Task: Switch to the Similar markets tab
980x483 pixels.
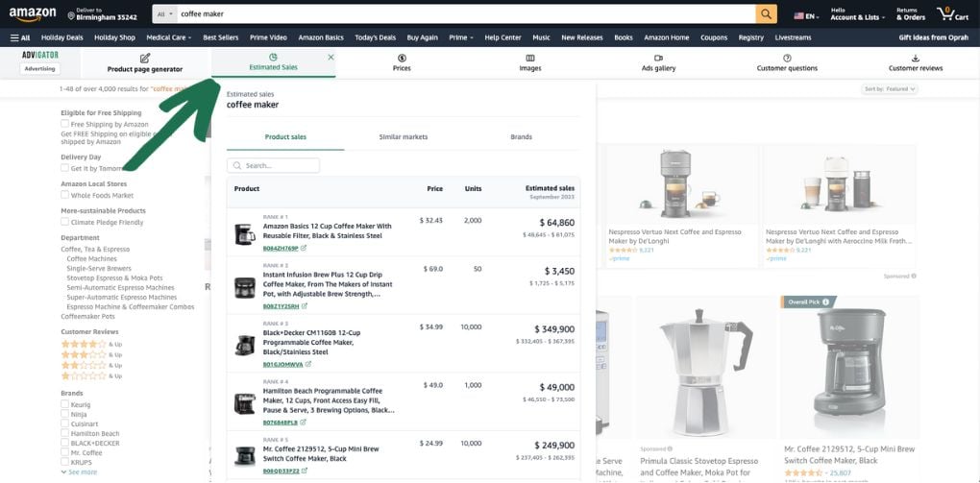Action: [404, 137]
